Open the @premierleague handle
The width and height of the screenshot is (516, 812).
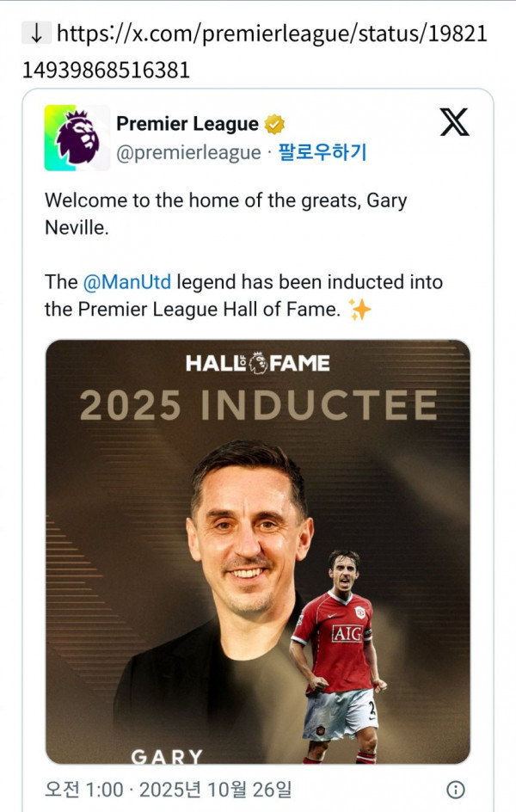pyautogui.click(x=188, y=152)
